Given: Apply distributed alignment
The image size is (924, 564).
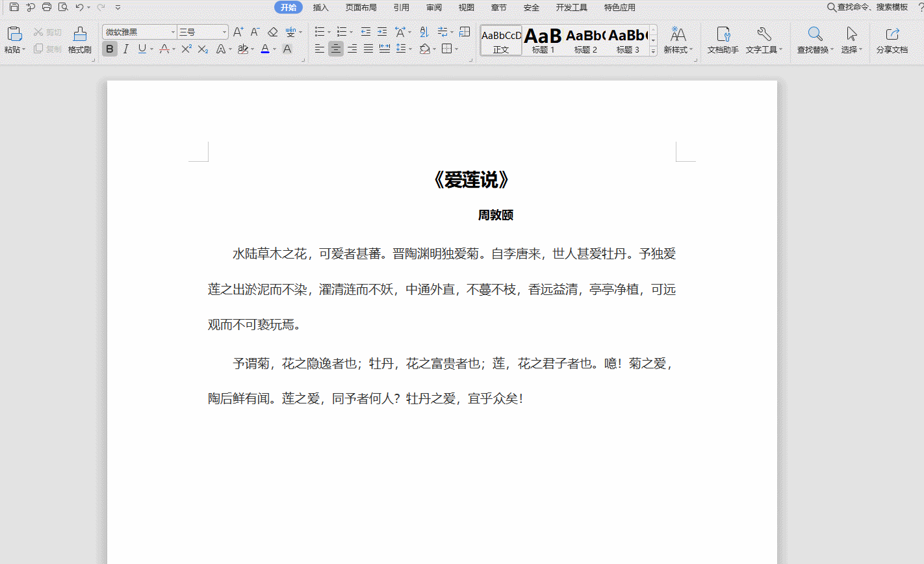Looking at the screenshot, I should click(385, 49).
